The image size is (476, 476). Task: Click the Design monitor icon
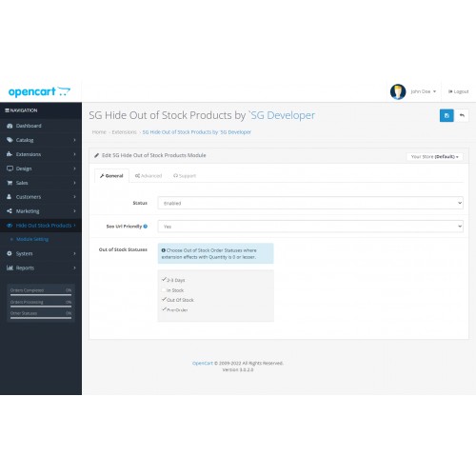pyautogui.click(x=10, y=169)
